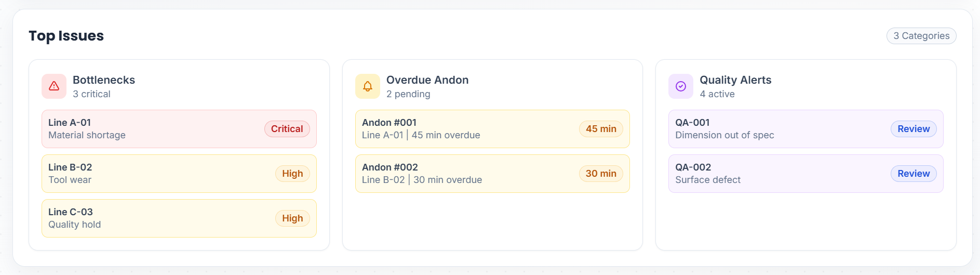The image size is (980, 275).
Task: Click the Quality Alerts category heading
Action: [735, 80]
